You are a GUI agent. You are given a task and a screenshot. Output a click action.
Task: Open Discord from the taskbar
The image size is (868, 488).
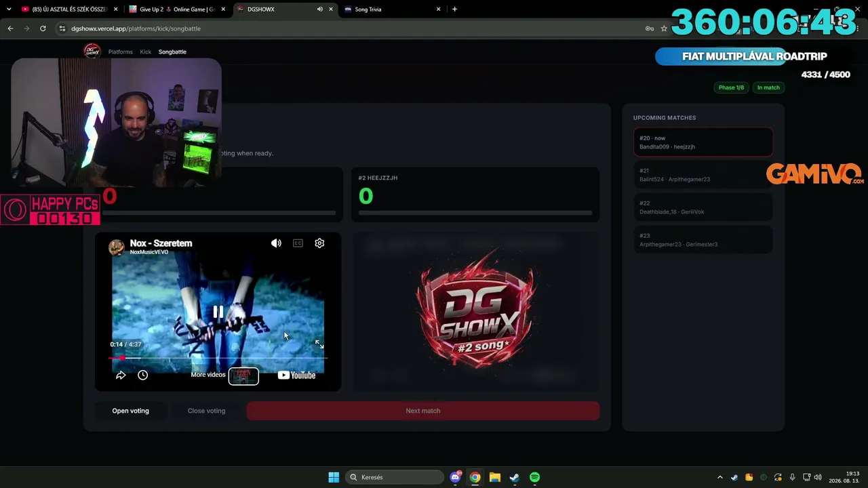tap(456, 477)
